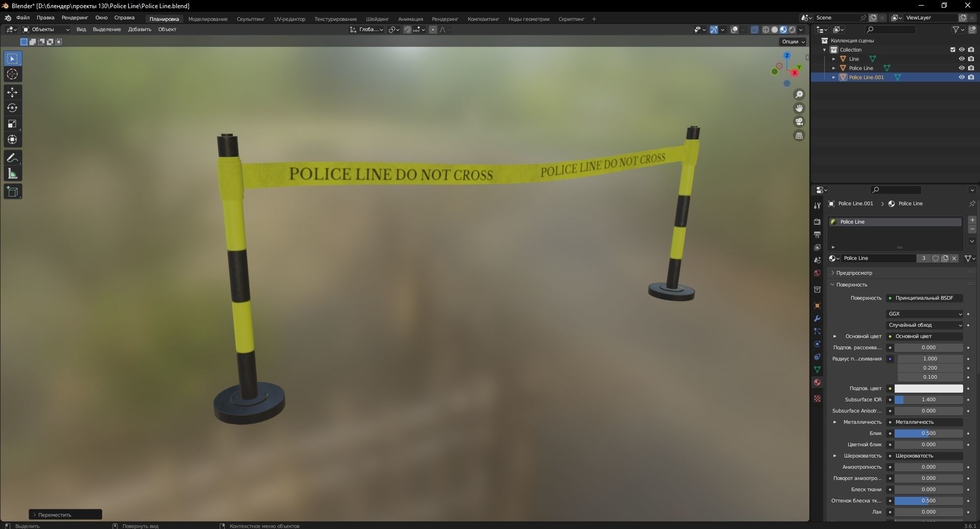Open the Object properties tab
The width and height of the screenshot is (980, 529).
point(817,306)
